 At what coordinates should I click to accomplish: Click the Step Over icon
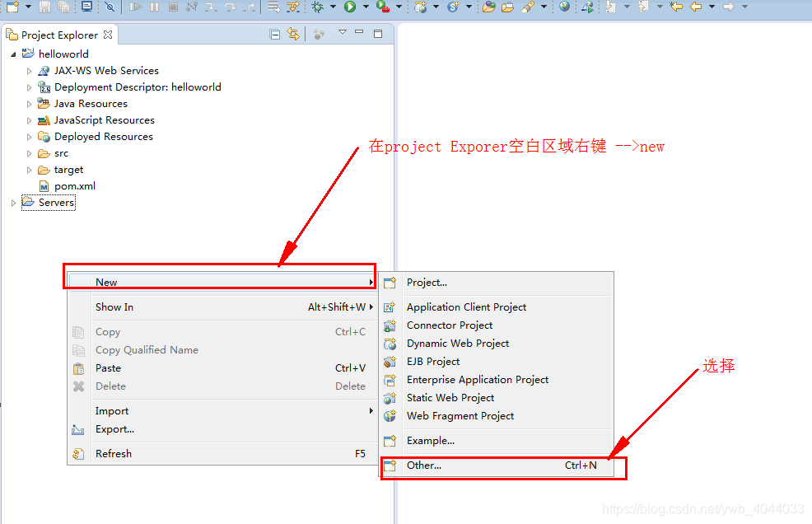(x=230, y=7)
